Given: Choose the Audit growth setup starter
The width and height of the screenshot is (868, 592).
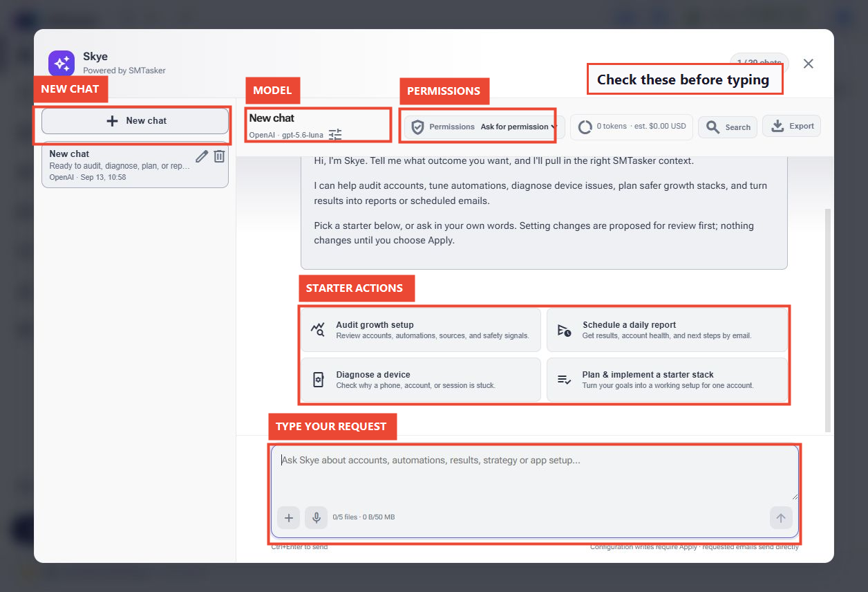Looking at the screenshot, I should [x=421, y=330].
